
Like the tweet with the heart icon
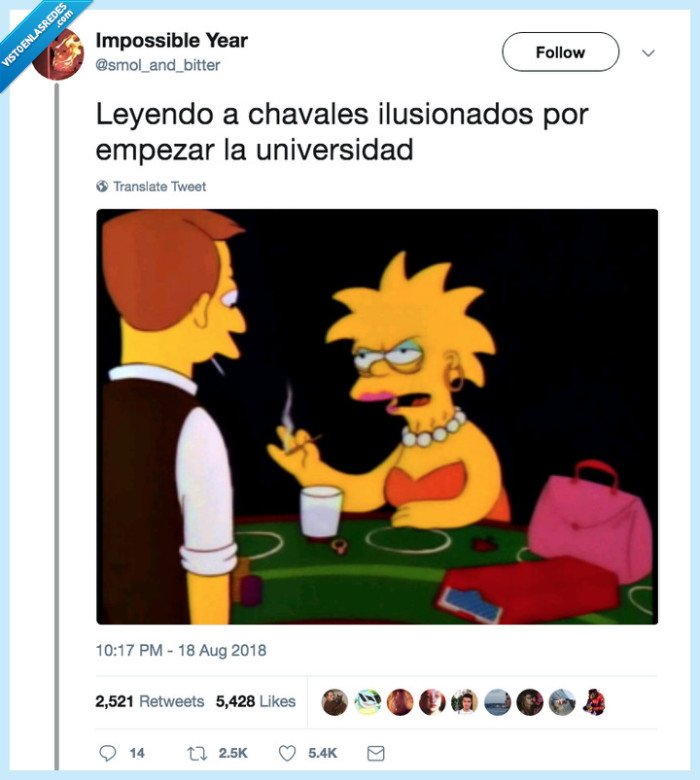[287, 753]
